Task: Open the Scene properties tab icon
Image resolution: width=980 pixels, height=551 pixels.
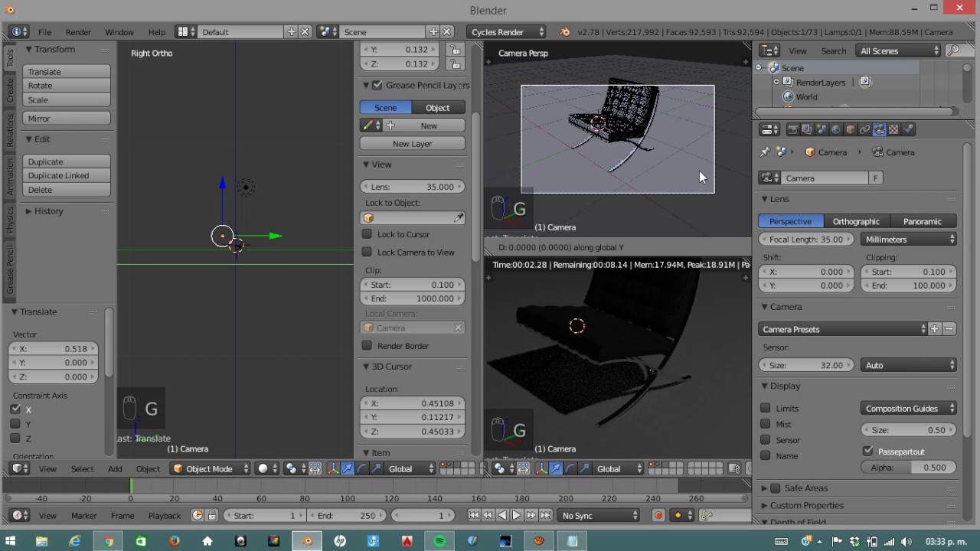Action: [x=822, y=129]
